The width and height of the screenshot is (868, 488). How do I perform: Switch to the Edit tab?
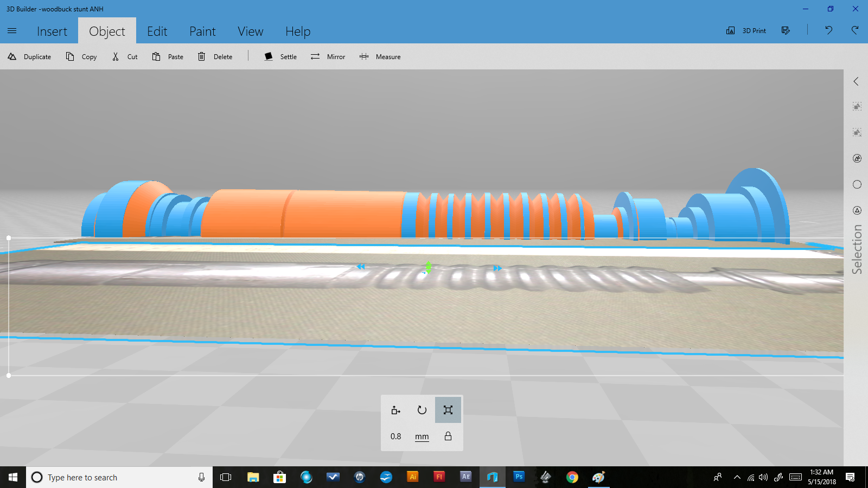[x=157, y=31]
